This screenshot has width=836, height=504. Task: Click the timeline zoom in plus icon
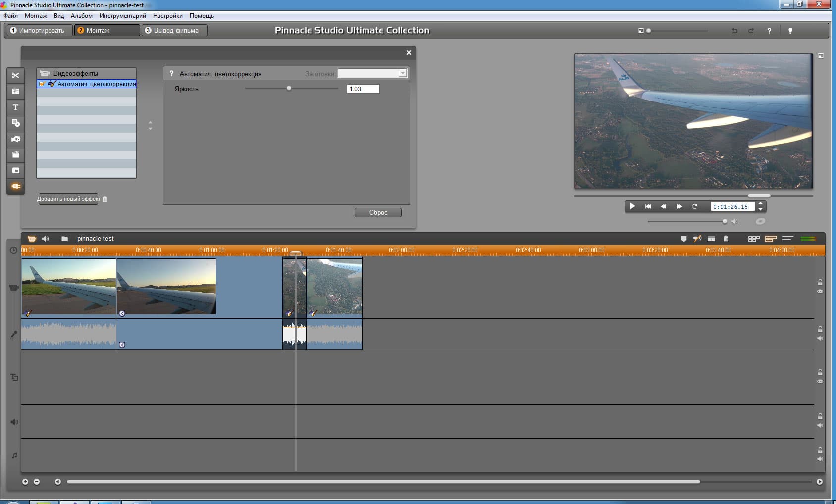coord(25,482)
